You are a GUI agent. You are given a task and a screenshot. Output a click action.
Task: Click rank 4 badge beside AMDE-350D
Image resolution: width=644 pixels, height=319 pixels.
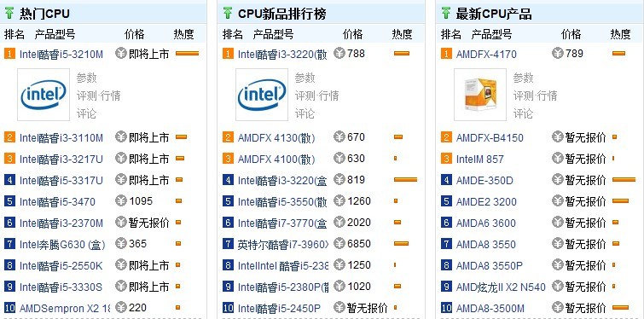[x=446, y=180]
